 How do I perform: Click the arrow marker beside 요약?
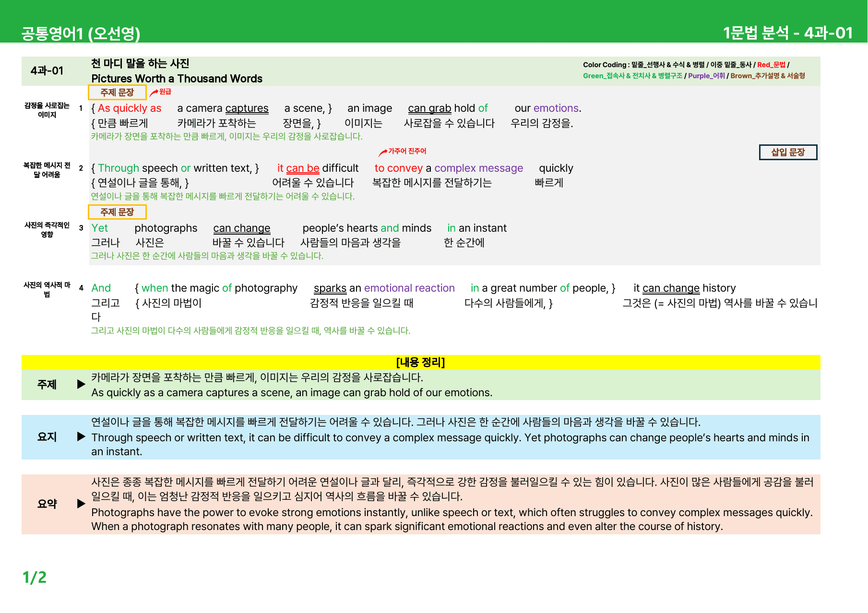click(x=81, y=504)
